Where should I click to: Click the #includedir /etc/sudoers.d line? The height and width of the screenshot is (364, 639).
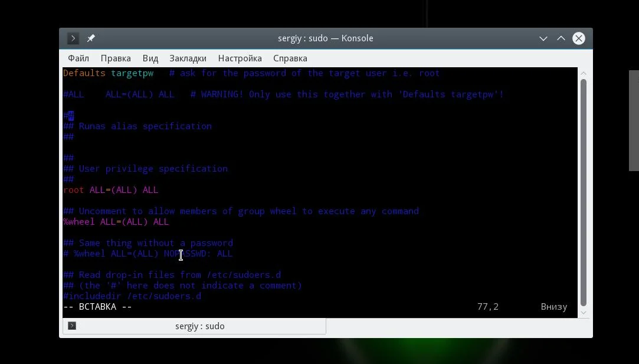(132, 296)
